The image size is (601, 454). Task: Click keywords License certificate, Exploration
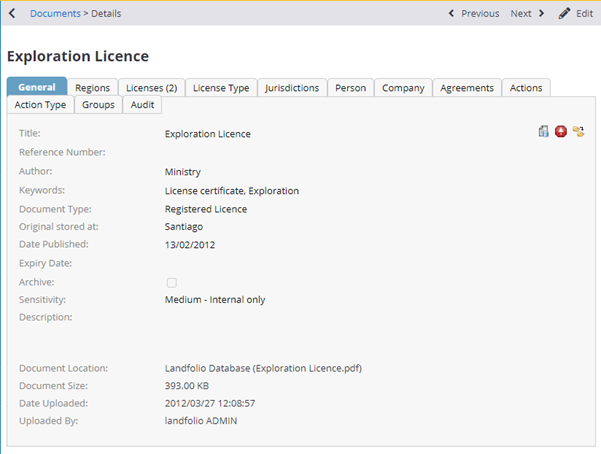click(232, 191)
